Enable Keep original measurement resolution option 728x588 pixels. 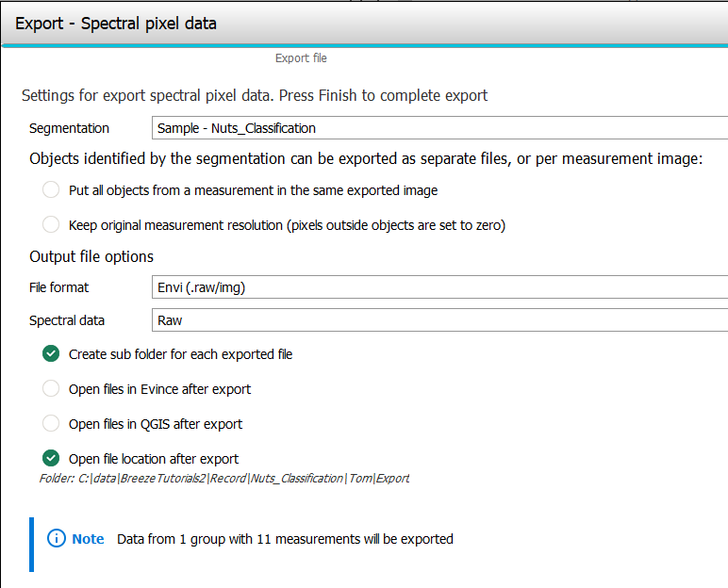coord(51,224)
